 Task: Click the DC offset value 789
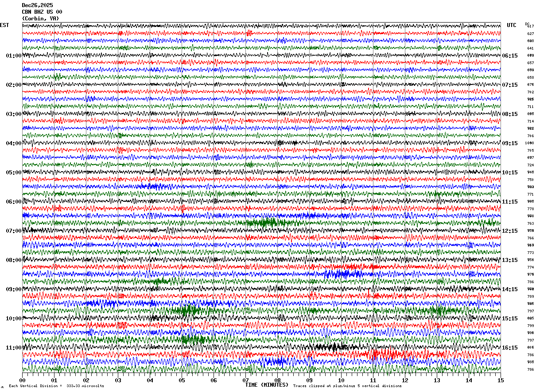(x=530, y=296)
